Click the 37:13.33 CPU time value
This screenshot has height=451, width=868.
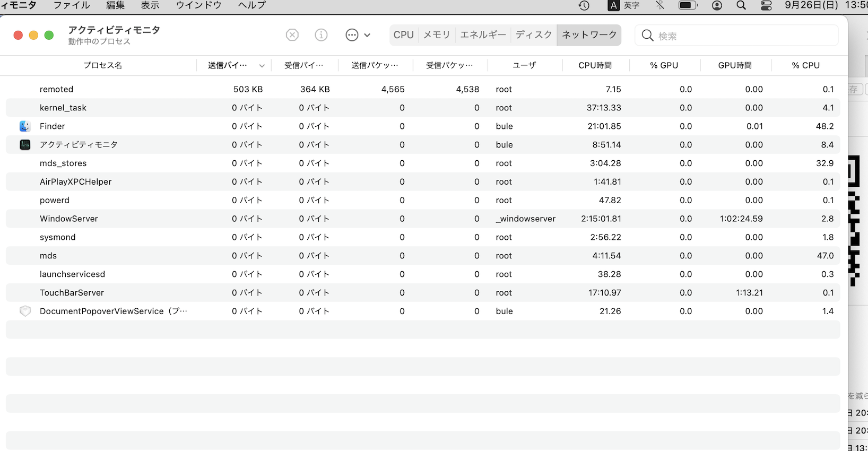click(604, 108)
